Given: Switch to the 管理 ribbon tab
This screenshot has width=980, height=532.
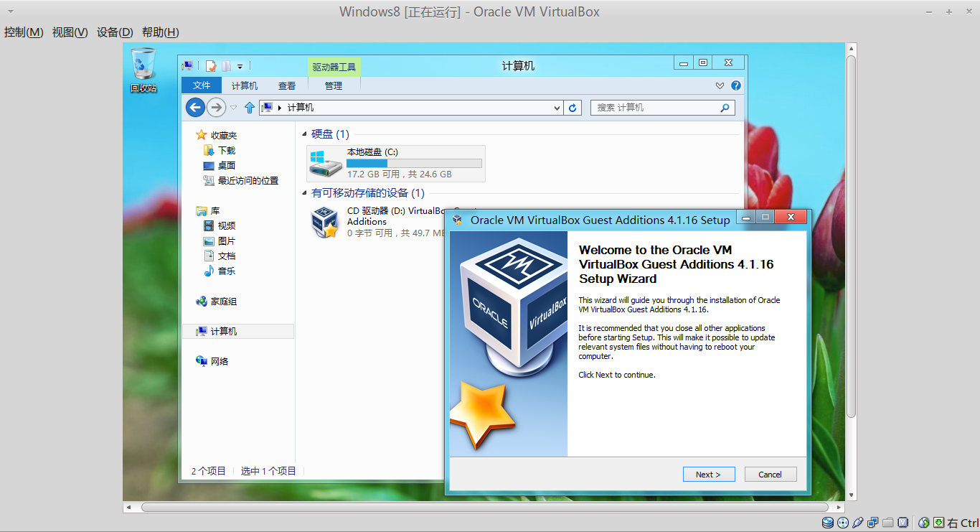Looking at the screenshot, I should pos(334,85).
